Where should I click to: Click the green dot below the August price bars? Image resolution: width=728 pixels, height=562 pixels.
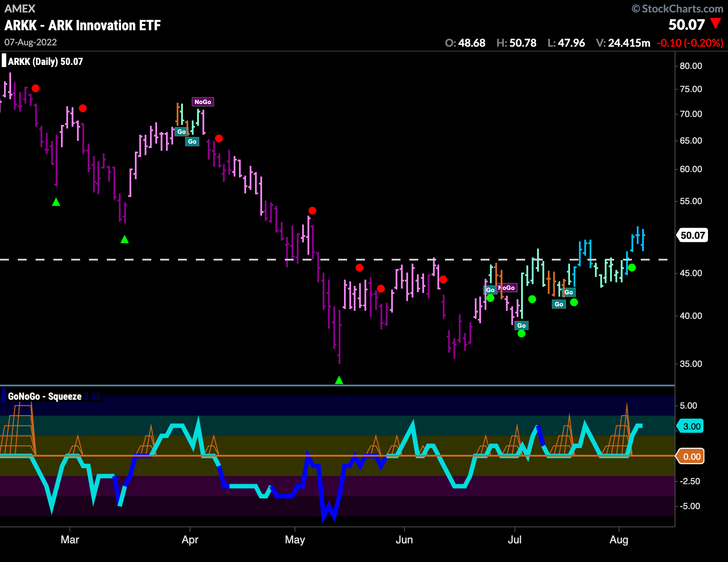632,268
